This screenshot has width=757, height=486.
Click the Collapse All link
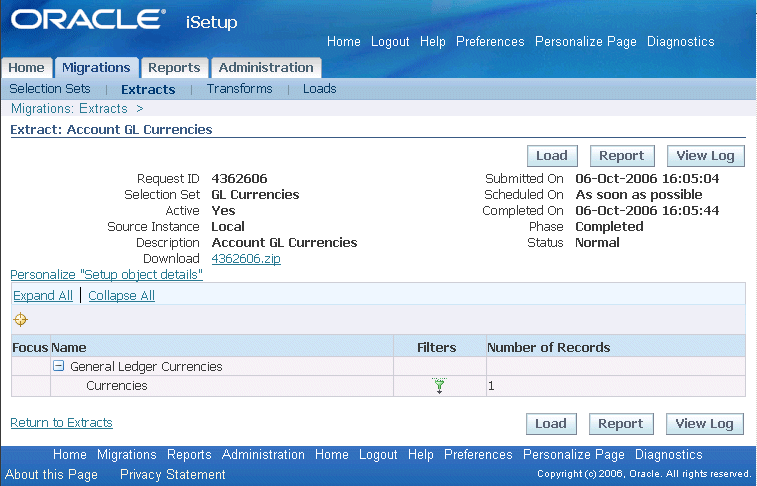tap(122, 295)
